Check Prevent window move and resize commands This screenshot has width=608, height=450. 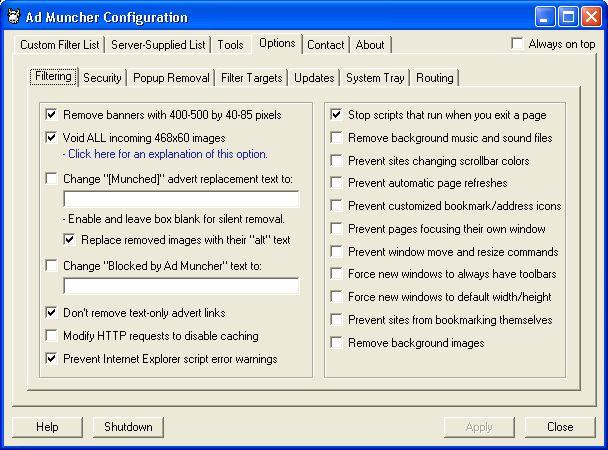coord(336,251)
